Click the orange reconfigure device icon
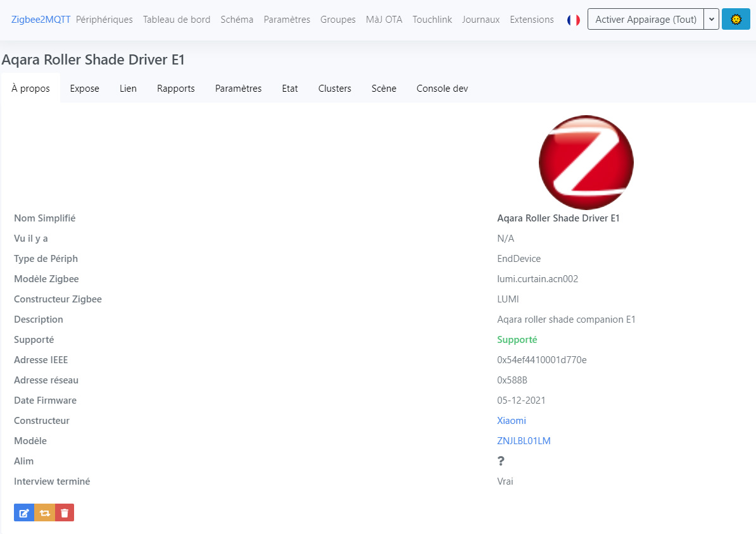The height and width of the screenshot is (534, 756). tap(45, 512)
